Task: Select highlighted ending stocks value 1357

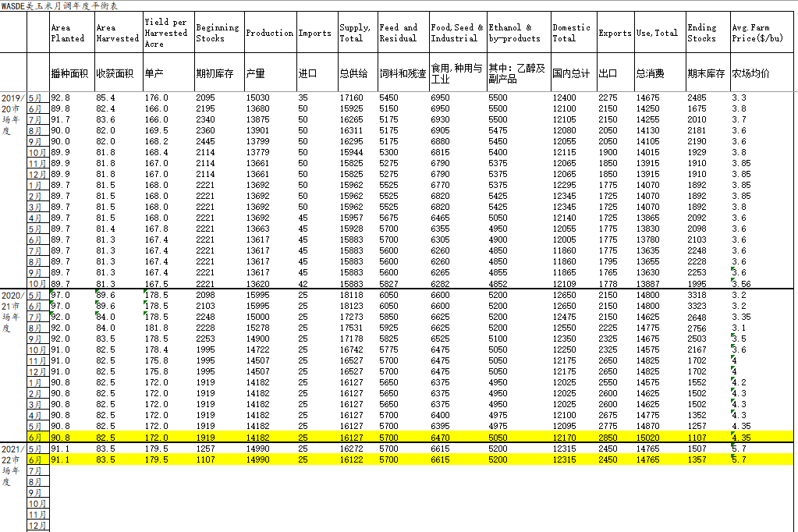Action: (697, 459)
